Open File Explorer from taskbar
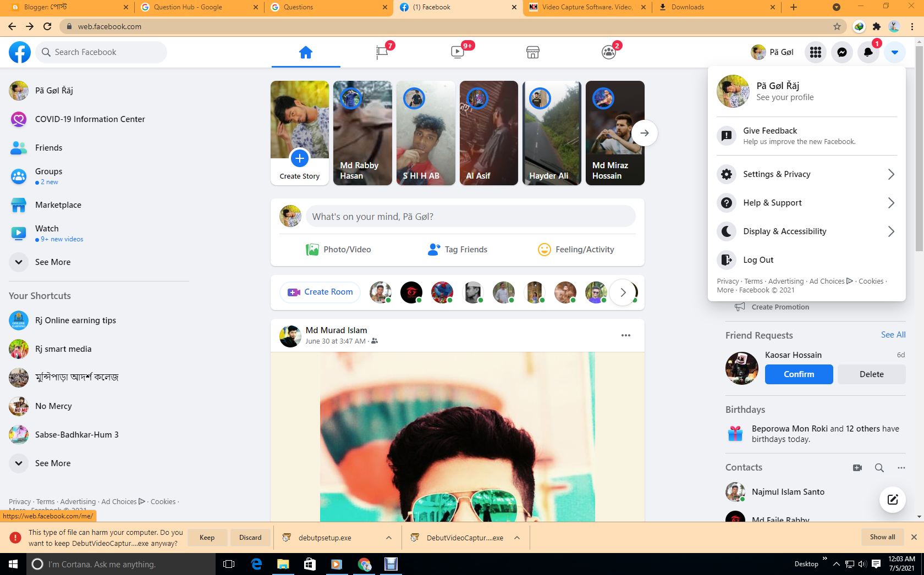Viewport: 924px width, 575px height. click(x=283, y=564)
